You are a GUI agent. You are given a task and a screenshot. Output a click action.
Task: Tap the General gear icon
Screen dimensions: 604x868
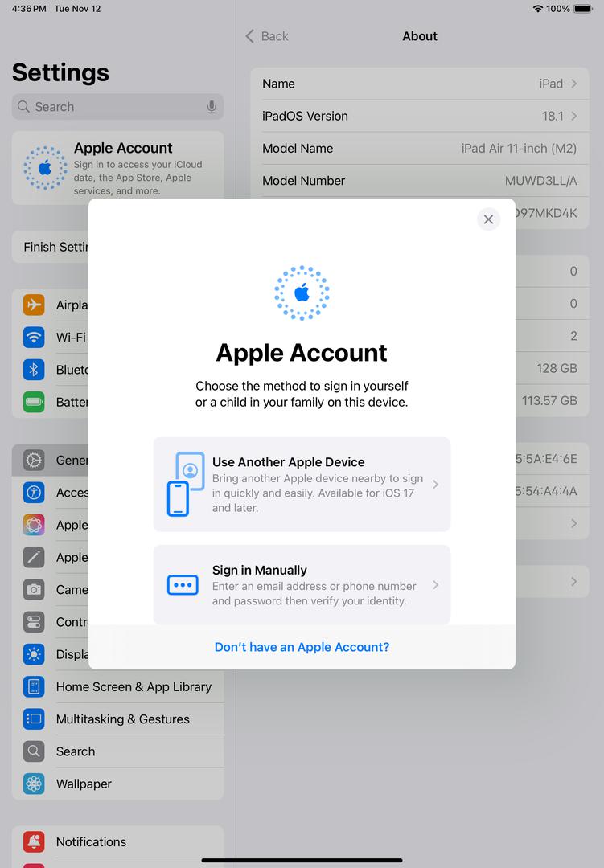pyautogui.click(x=34, y=460)
